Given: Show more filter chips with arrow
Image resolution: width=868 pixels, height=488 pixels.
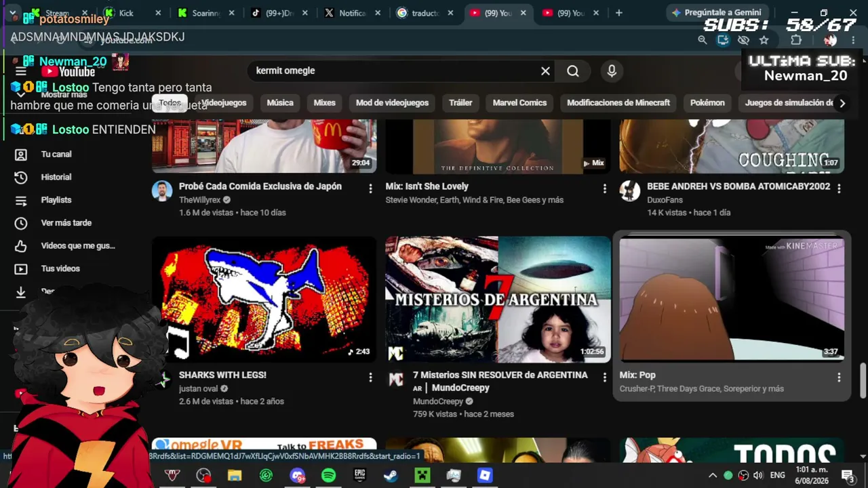Looking at the screenshot, I should tap(842, 103).
